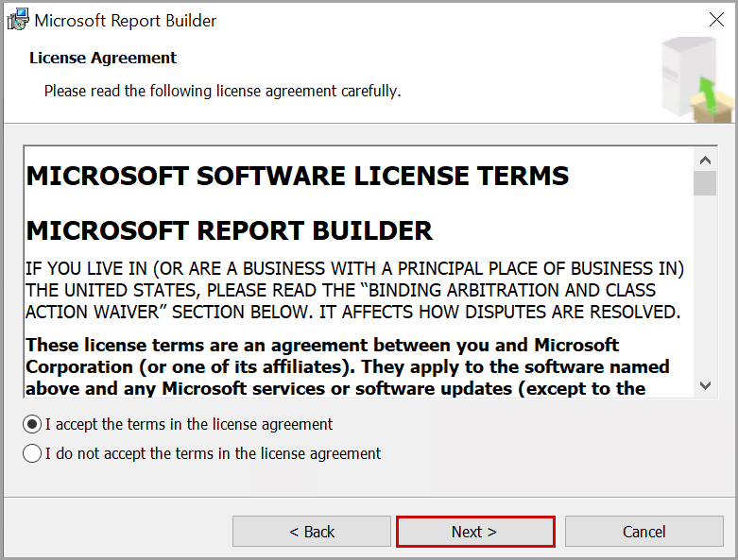
Task: Click the license text scrollbar thumb
Action: coord(704,182)
